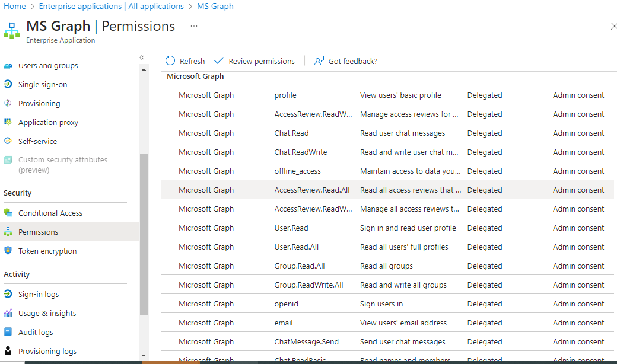Click Admin consent in profile row

coord(578,95)
